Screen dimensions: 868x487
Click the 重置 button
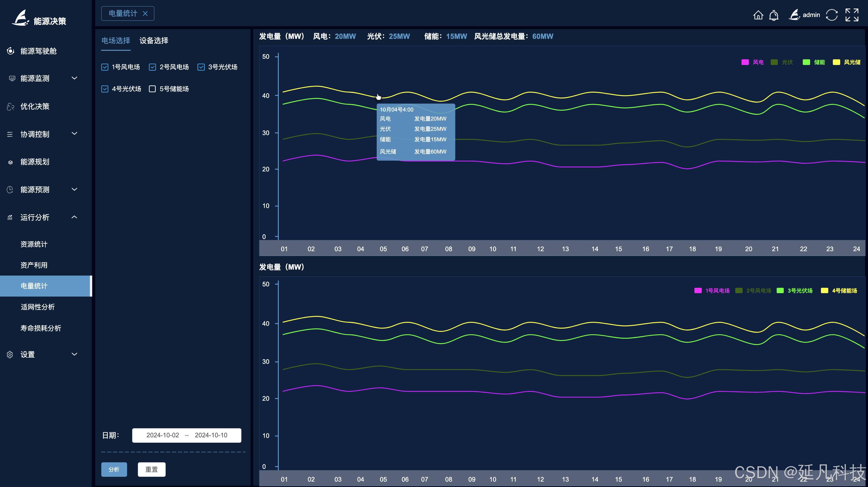click(x=152, y=469)
